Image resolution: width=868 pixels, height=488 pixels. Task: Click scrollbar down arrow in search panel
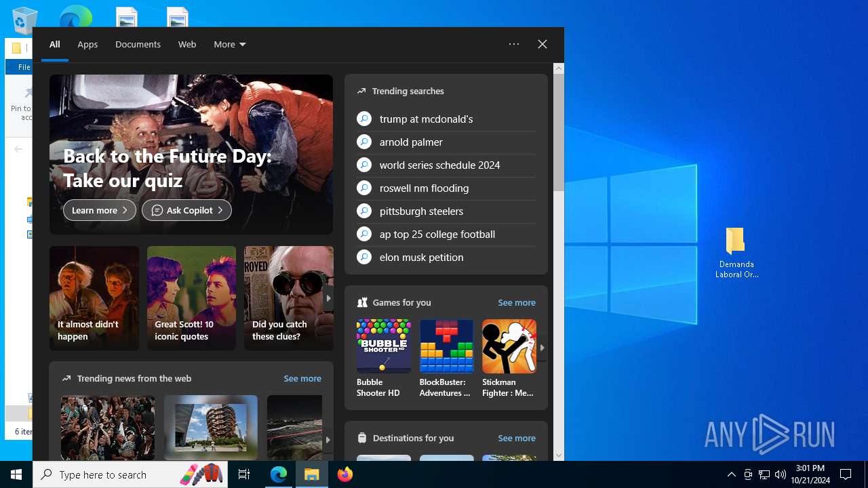click(x=559, y=455)
